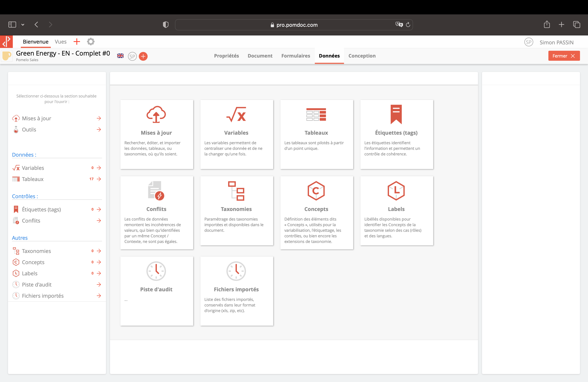The height and width of the screenshot is (382, 588).
Task: Click the UK flag language icon
Action: point(120,56)
